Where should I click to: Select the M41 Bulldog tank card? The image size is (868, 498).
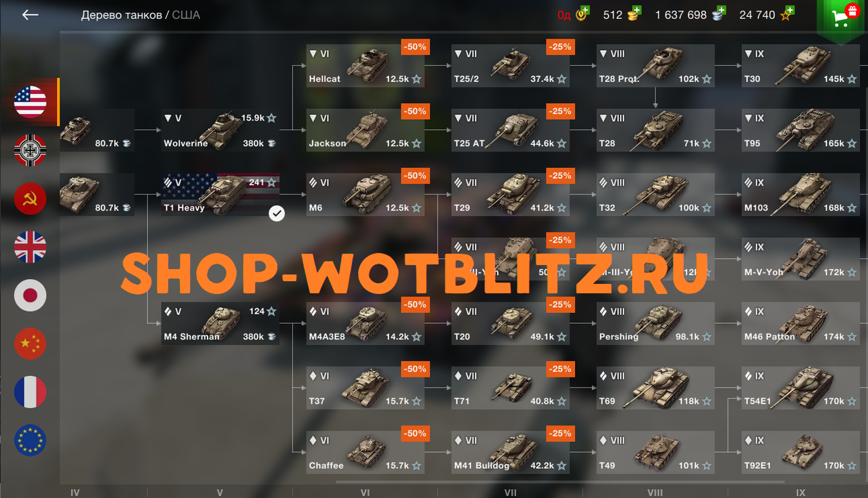point(511,453)
